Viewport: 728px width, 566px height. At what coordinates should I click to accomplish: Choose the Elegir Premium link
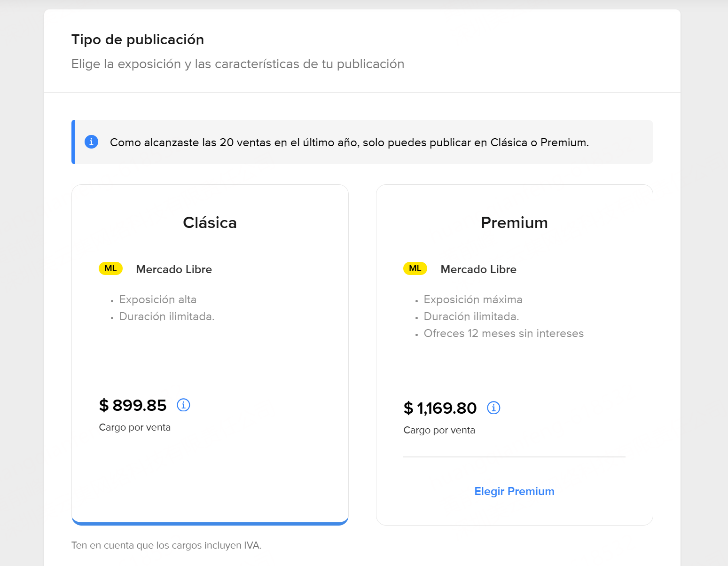[514, 491]
